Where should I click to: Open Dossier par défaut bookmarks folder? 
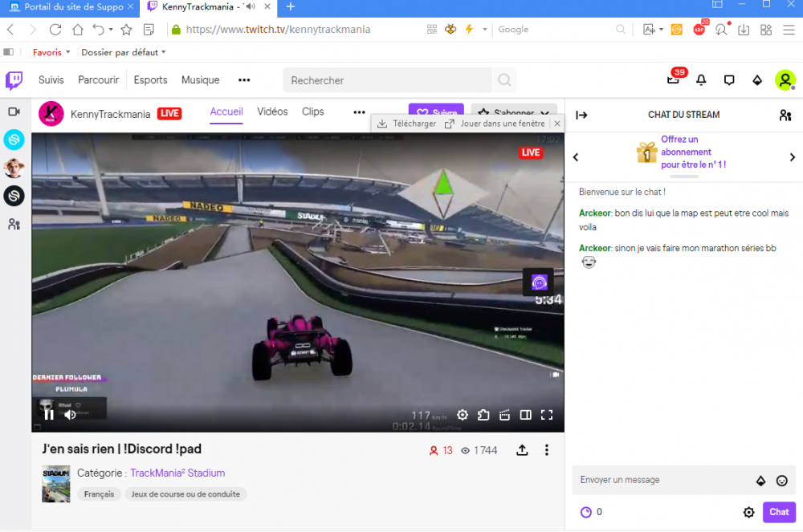point(124,52)
